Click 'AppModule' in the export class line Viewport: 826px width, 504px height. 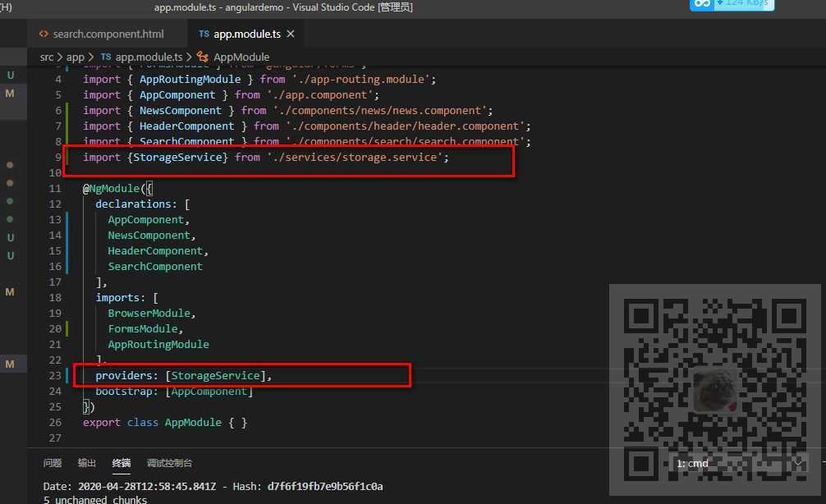(x=193, y=423)
